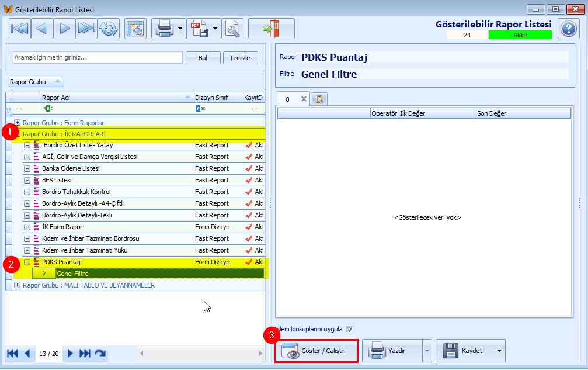
Task: Click the printer icon in top toolbar
Action: [164, 29]
